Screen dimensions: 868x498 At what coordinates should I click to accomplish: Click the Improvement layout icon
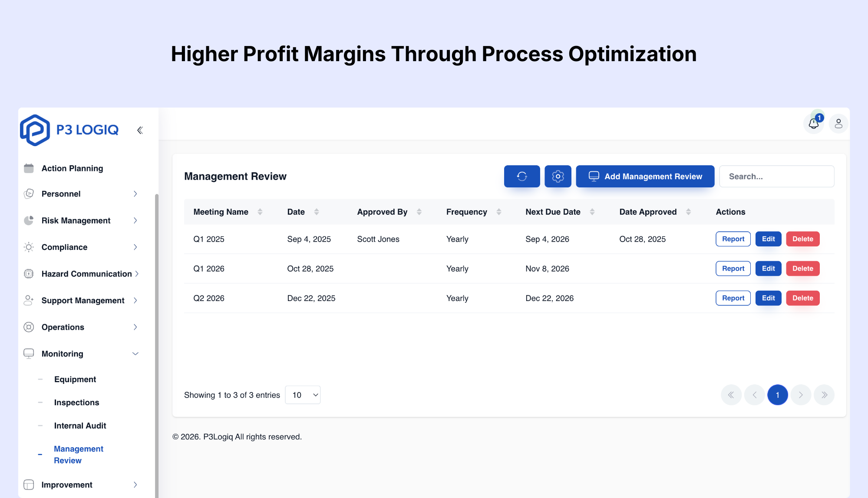29,485
